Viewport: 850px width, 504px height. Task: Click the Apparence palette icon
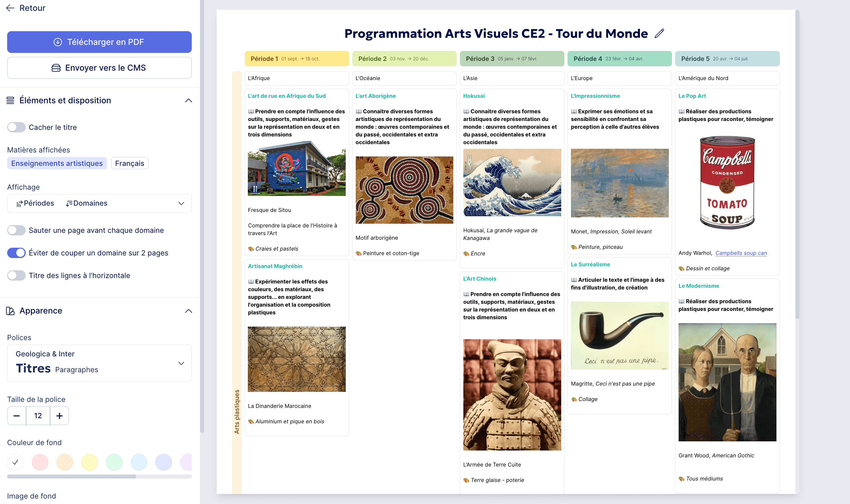(10, 311)
